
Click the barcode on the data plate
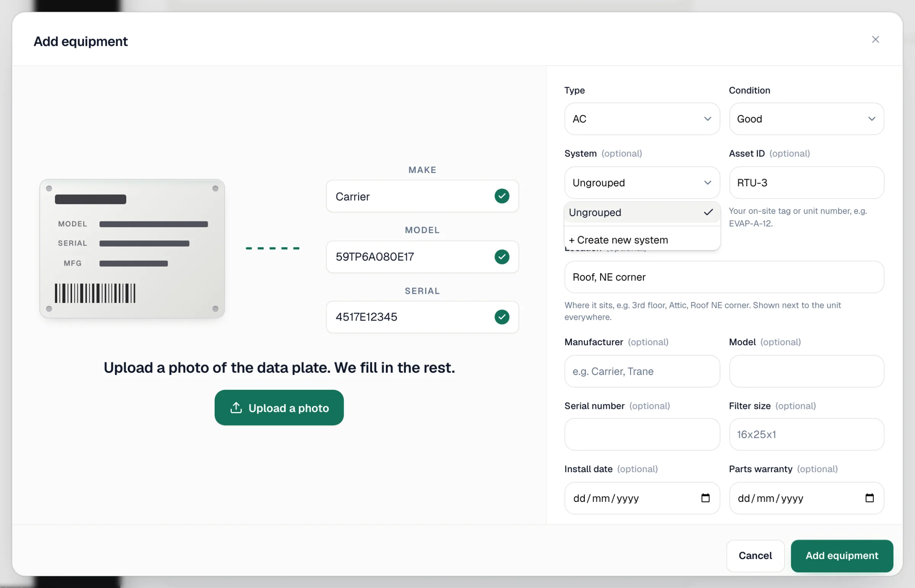(95, 293)
